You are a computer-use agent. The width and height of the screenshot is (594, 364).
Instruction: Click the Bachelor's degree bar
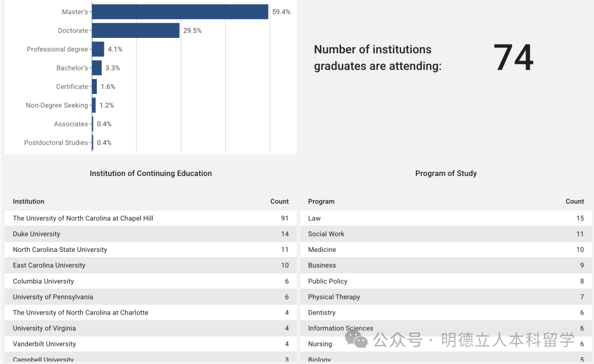point(97,68)
